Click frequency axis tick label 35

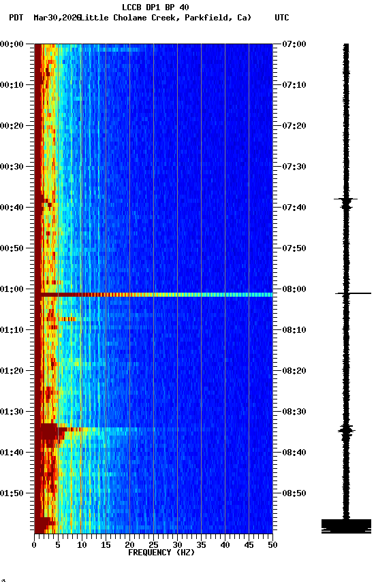(201, 545)
